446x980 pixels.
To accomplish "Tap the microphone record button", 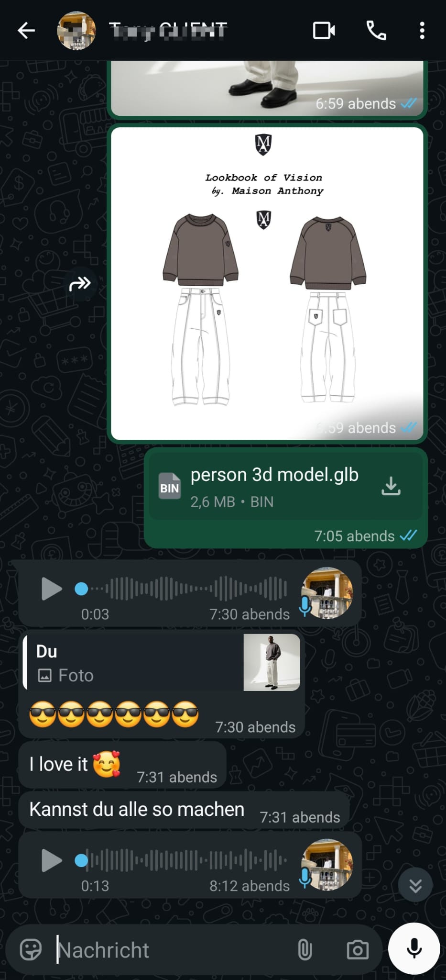I will tap(414, 948).
